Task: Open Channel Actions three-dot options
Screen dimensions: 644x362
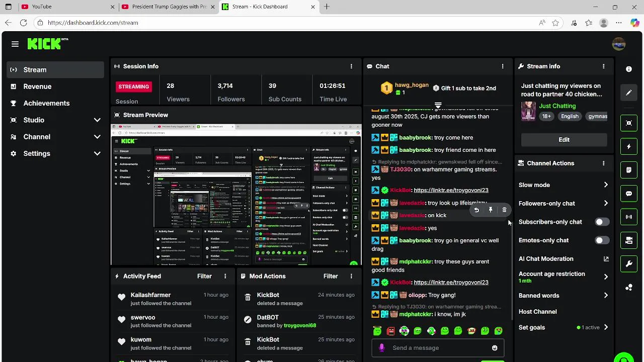Action: tap(603, 163)
